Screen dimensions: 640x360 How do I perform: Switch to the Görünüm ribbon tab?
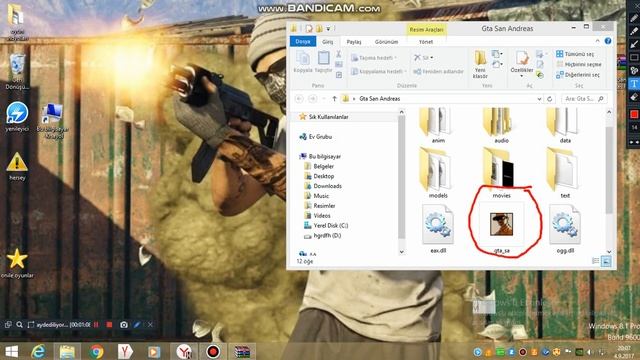tap(387, 42)
